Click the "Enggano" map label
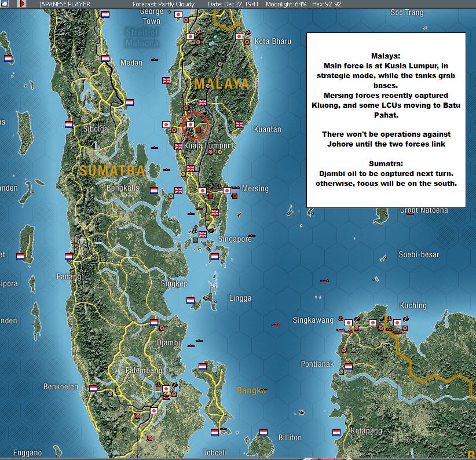 tap(27, 453)
